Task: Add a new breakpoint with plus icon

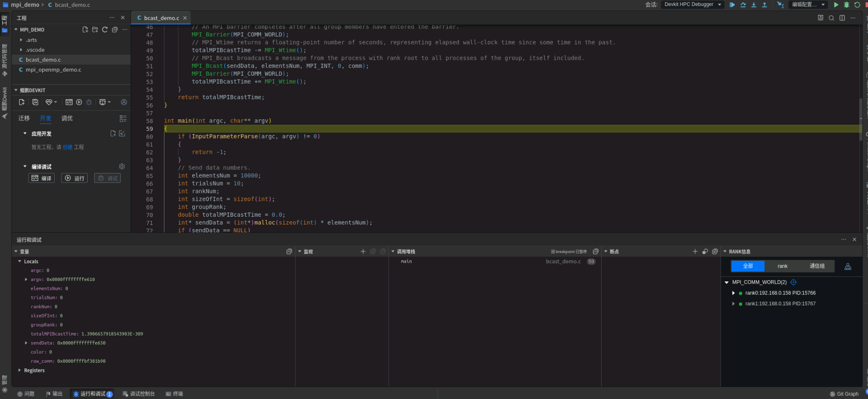Action: tap(695, 252)
